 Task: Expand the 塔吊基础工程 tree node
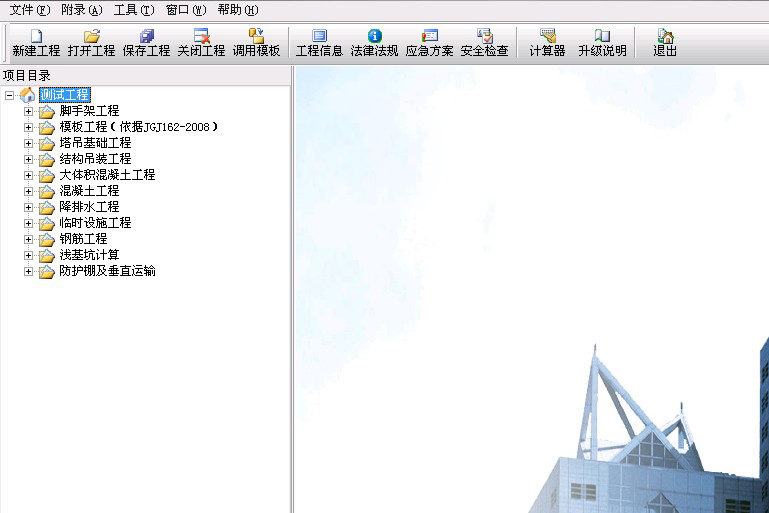[28, 143]
